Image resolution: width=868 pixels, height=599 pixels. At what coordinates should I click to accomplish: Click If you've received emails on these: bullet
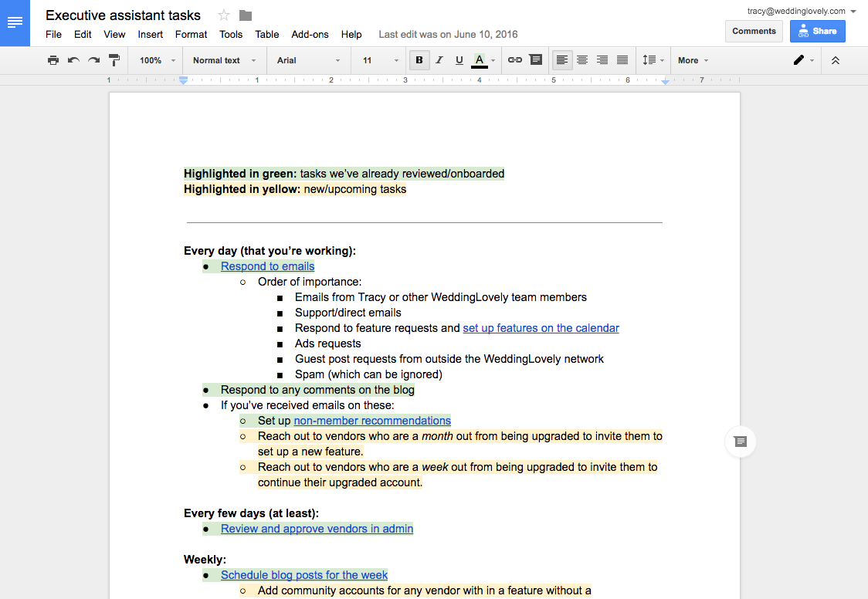pos(307,405)
